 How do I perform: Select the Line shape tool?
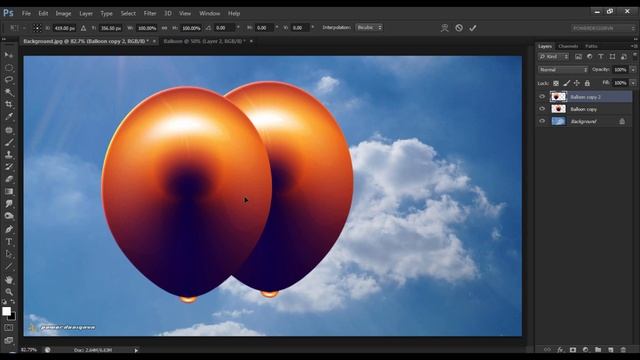(x=9, y=267)
